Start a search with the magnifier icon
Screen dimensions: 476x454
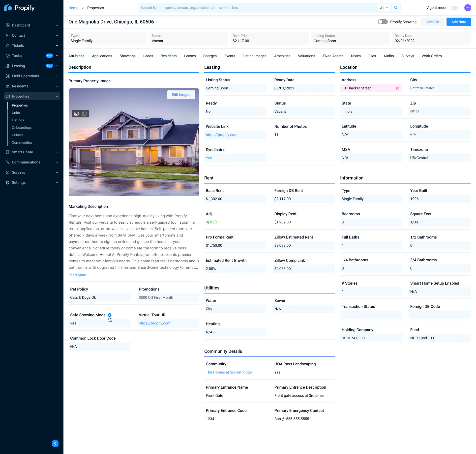click(396, 8)
